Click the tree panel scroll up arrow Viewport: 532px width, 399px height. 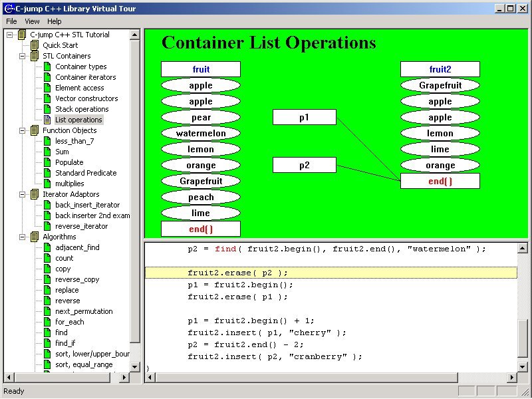[x=135, y=35]
